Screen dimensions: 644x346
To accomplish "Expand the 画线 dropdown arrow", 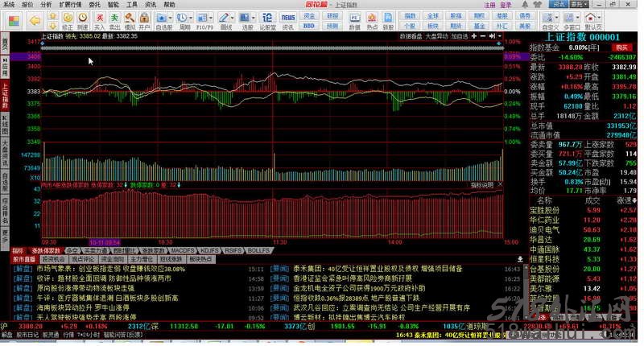I will [x=233, y=18].
